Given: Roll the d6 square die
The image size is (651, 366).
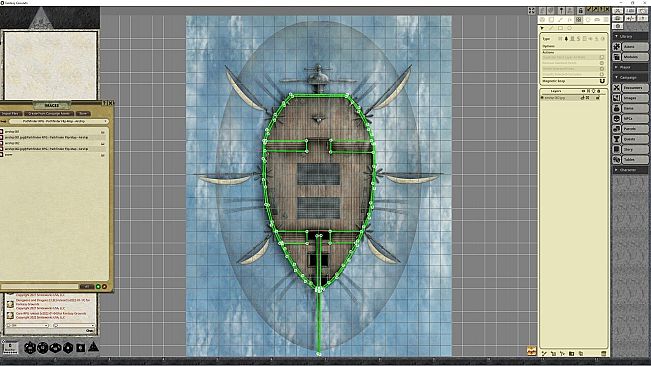Looking at the screenshot, I should (x=81, y=348).
